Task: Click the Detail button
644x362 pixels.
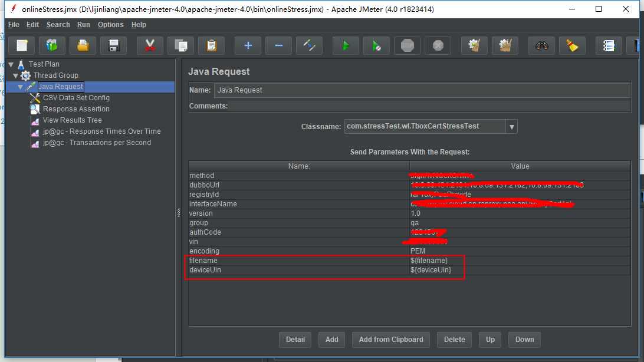Action: click(295, 340)
